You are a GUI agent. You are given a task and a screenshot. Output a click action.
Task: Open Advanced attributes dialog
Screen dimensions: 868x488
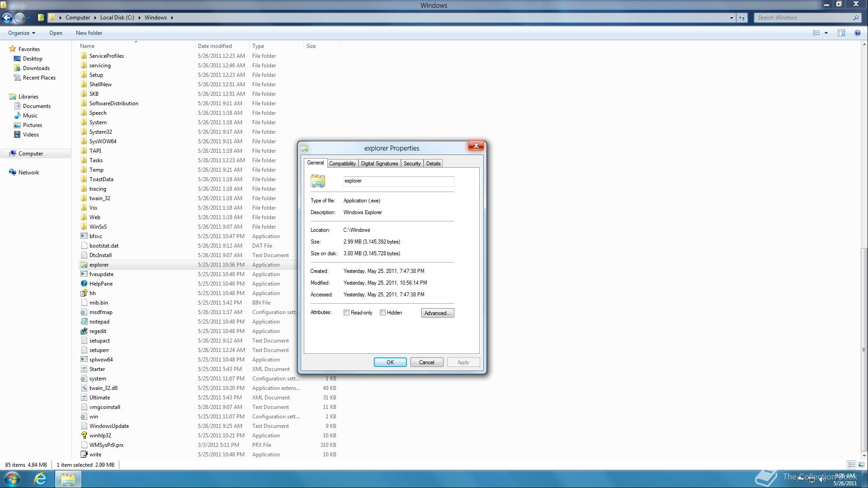tap(438, 313)
